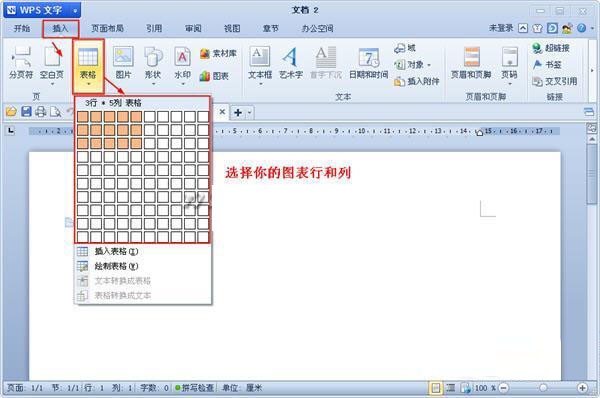Click the zoom slider handle

[x=543, y=388]
